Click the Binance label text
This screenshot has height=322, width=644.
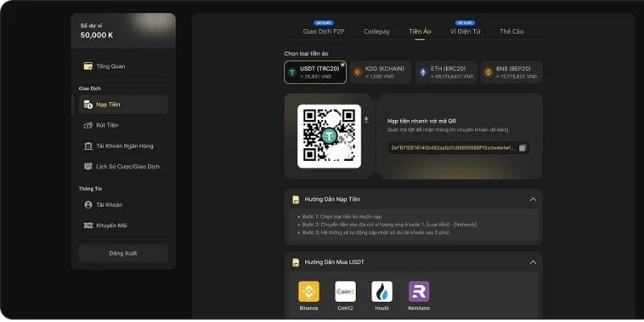(x=309, y=308)
